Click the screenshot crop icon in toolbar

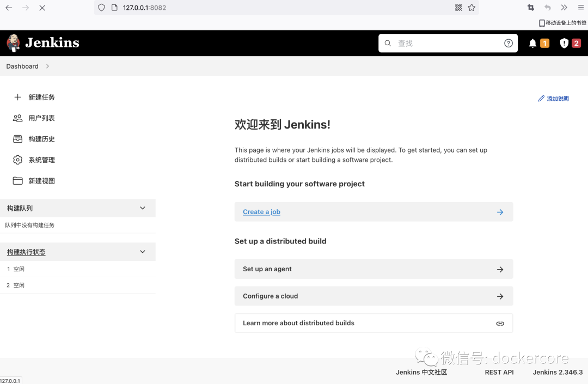point(531,8)
